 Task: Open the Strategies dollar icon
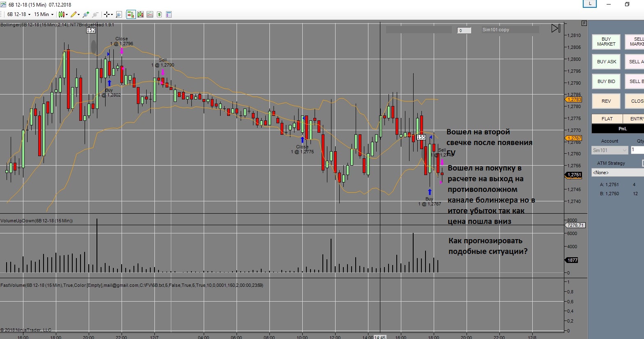pos(159,14)
